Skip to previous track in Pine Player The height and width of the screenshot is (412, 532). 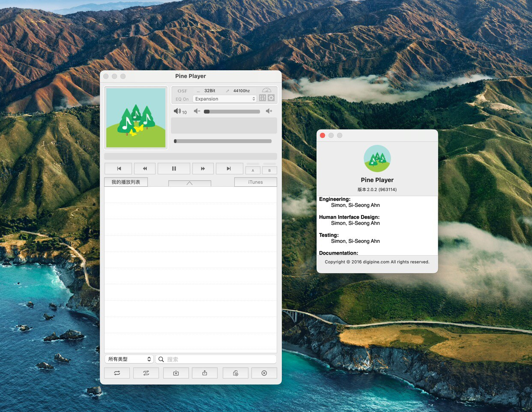pyautogui.click(x=119, y=169)
